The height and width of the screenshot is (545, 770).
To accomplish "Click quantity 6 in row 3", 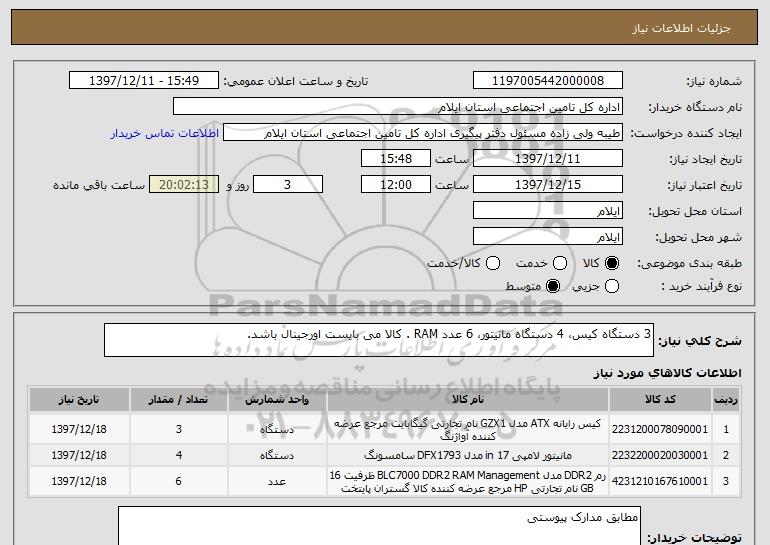I will point(179,481).
